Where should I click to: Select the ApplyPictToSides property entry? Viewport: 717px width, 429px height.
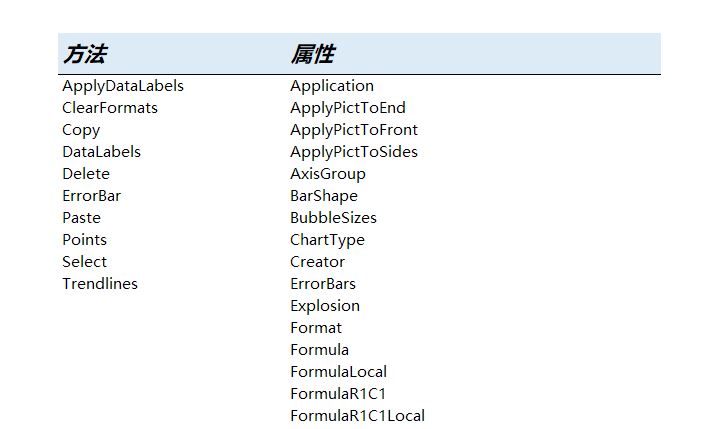pos(354,152)
